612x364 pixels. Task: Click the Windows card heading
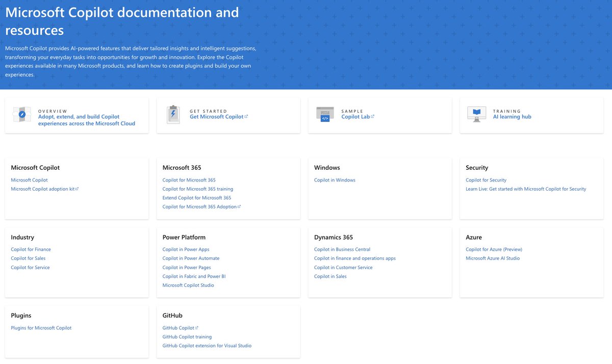(327, 168)
